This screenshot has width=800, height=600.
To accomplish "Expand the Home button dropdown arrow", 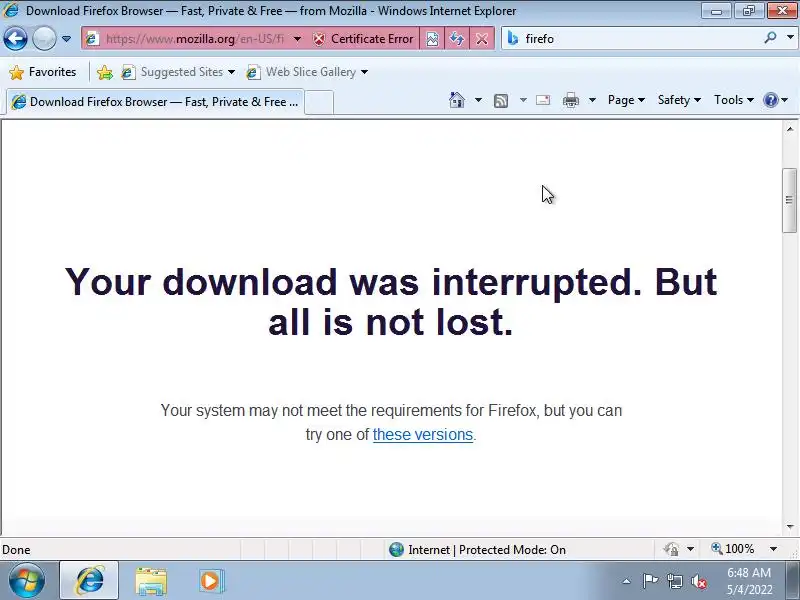I will point(478,100).
